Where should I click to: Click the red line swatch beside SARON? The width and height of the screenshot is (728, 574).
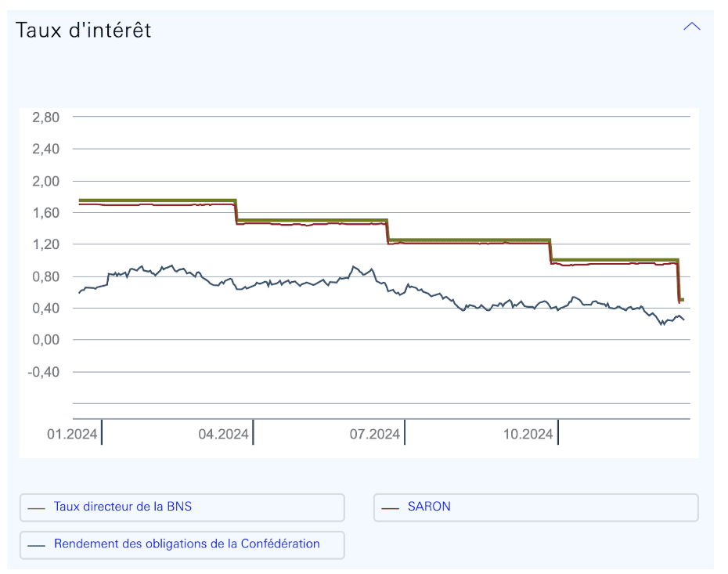[391, 507]
